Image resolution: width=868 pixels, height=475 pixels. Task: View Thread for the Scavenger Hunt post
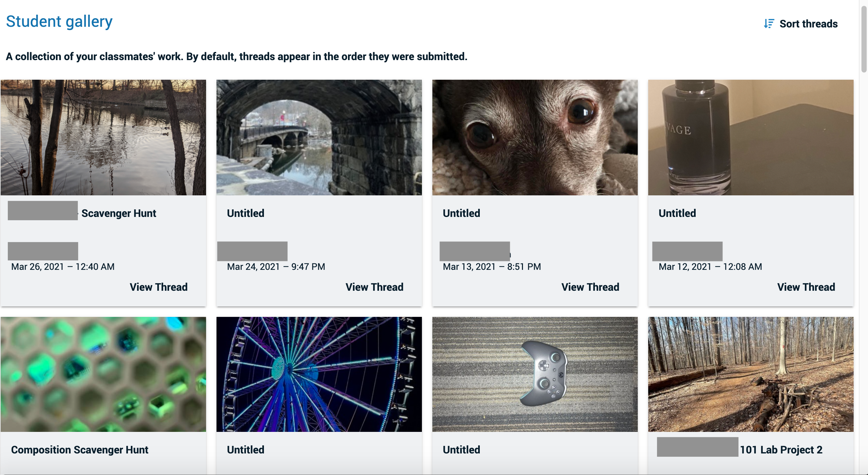[x=158, y=287]
